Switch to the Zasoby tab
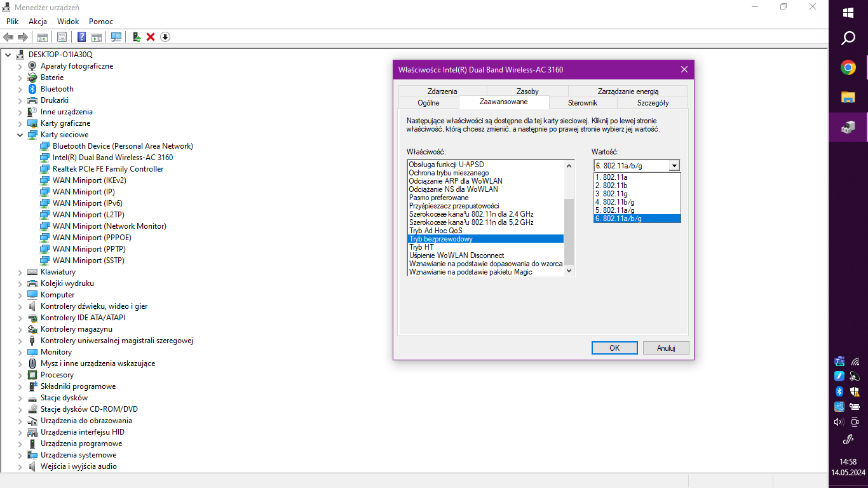Image resolution: width=868 pixels, height=488 pixels. click(x=527, y=91)
